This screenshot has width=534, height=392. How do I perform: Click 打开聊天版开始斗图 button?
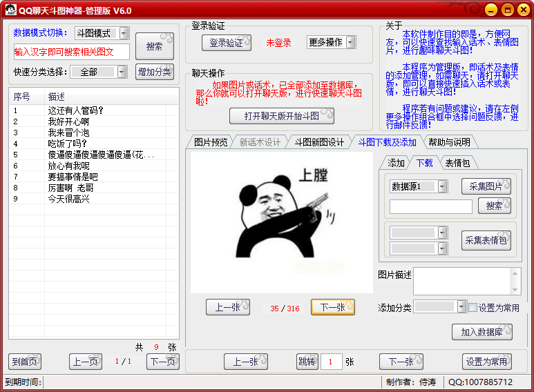click(282, 116)
